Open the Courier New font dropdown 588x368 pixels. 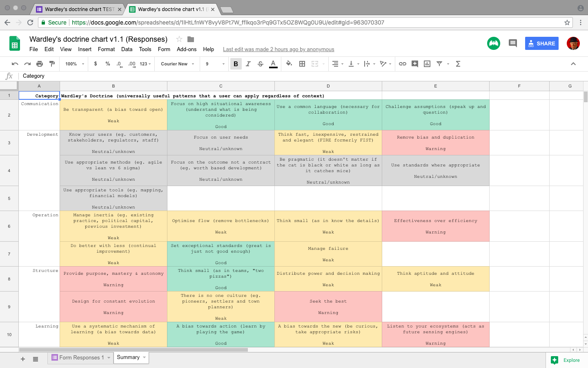click(x=176, y=64)
